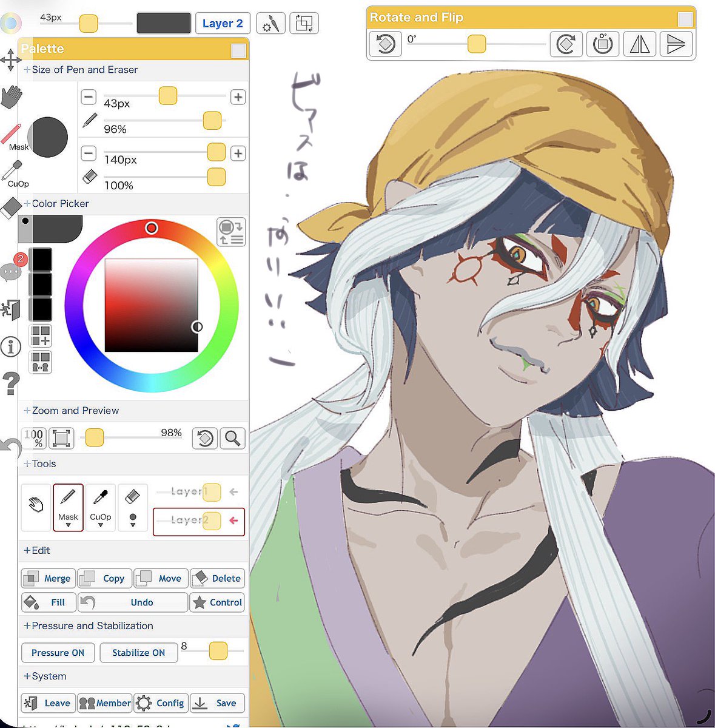
Task: Toggle Stabilize ON button
Action: (139, 653)
